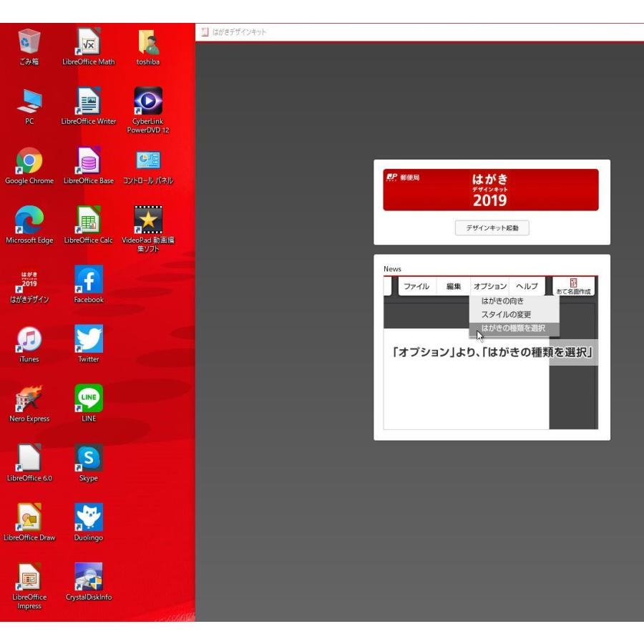Launch LibreOffice Calc shortcut
The height and width of the screenshot is (644, 644).
89,221
